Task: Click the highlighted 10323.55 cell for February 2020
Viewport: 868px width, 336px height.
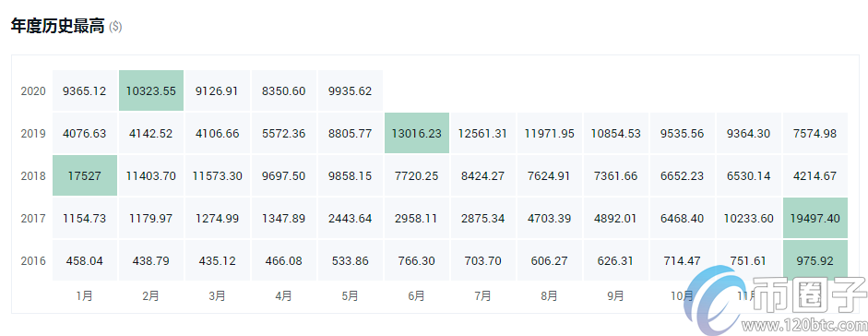Action: point(151,90)
